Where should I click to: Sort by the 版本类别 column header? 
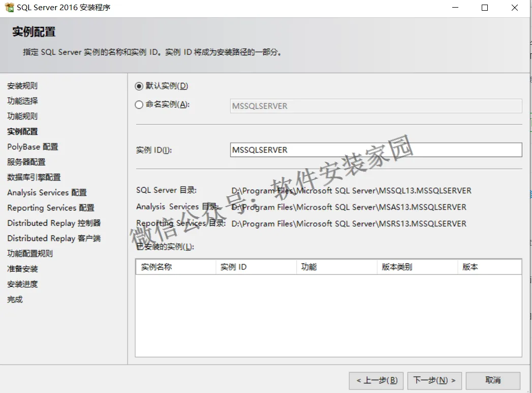(417, 267)
